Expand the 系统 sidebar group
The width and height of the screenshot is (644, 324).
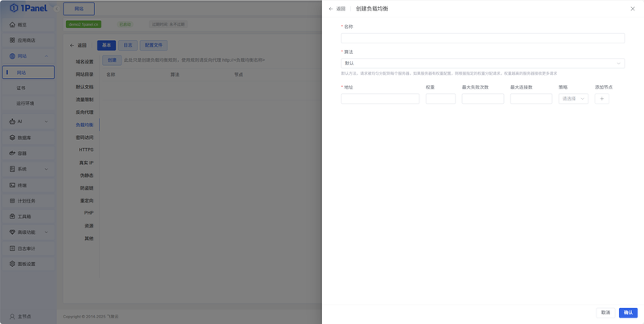coord(46,169)
